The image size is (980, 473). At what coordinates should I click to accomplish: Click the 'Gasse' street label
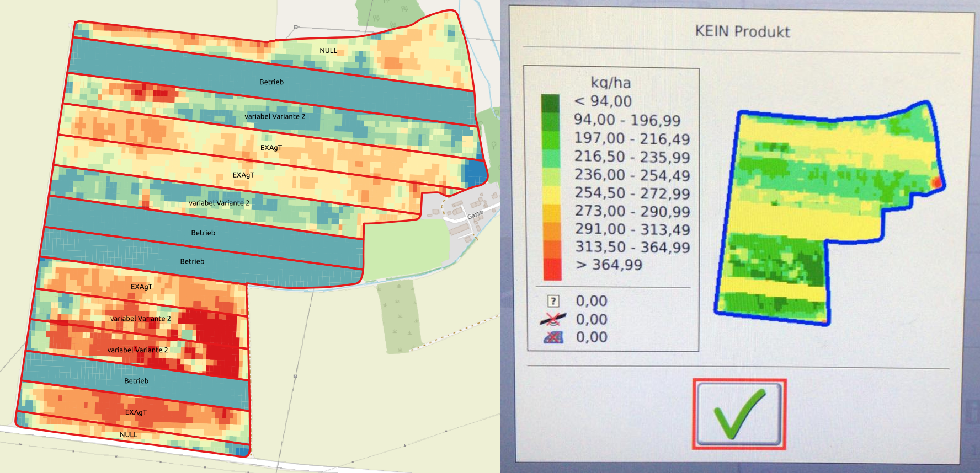pos(475,214)
